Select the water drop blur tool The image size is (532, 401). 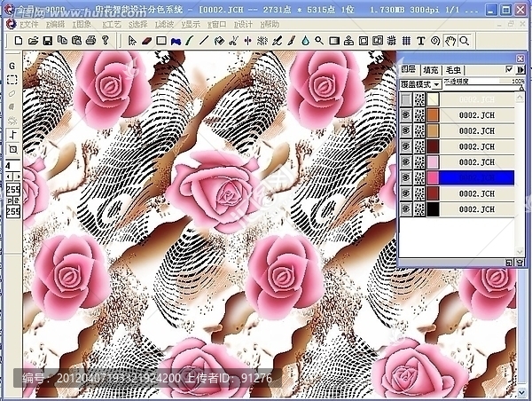click(x=305, y=41)
